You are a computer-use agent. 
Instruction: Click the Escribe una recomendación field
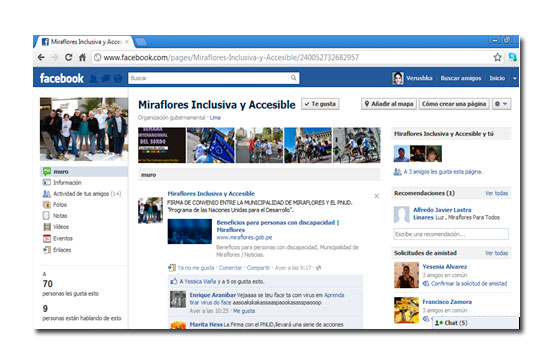coord(451,234)
